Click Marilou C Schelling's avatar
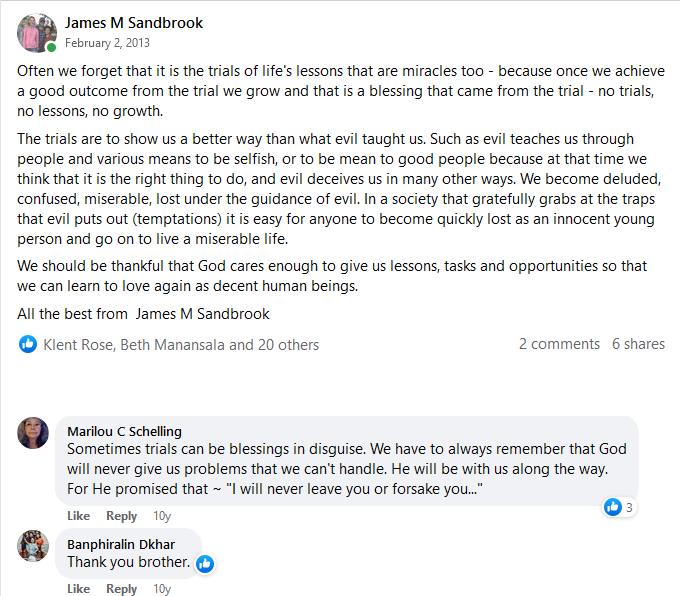This screenshot has height=596, width=680. click(33, 432)
